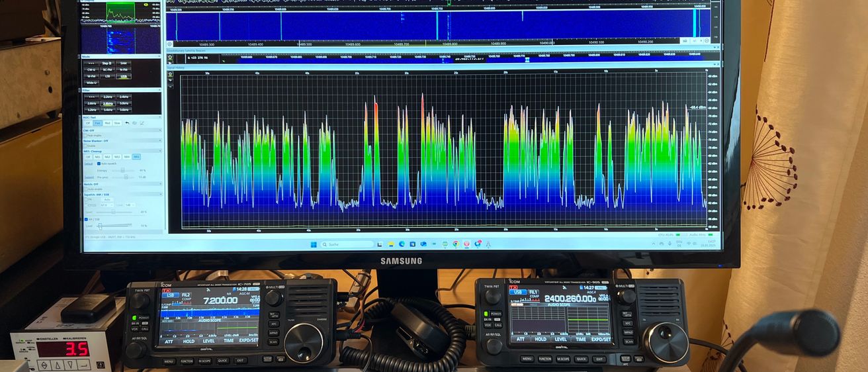Toggle the Auto squelch checkbox

click(x=99, y=163)
